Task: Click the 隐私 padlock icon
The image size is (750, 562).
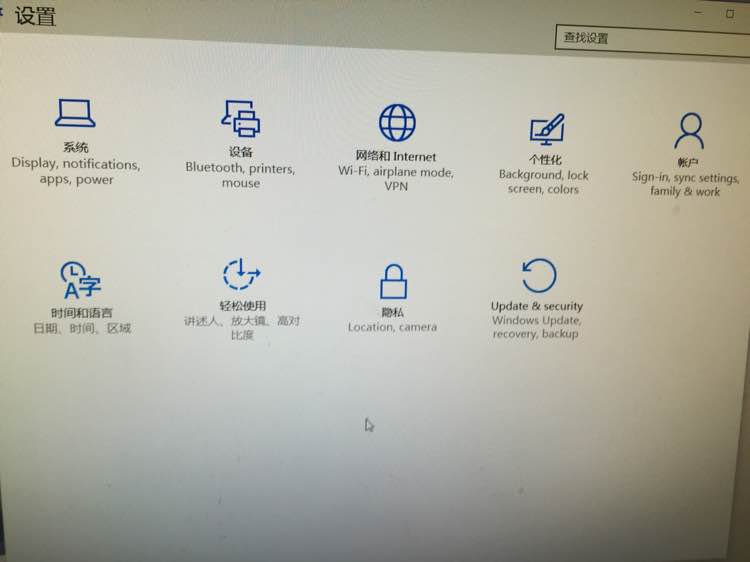Action: [393, 282]
